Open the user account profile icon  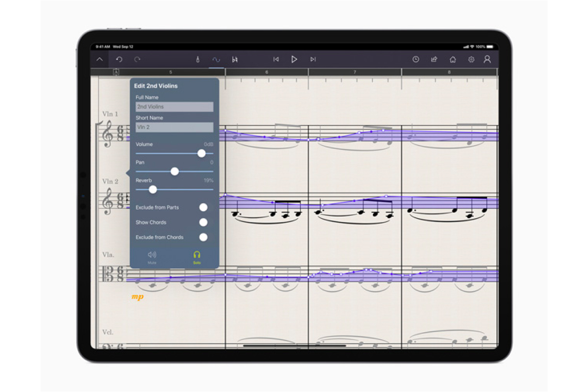pos(487,59)
